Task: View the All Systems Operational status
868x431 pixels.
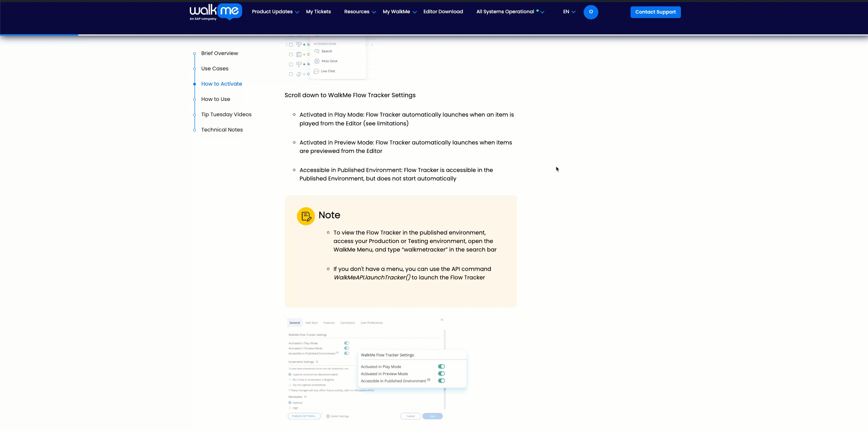Action: (505, 12)
